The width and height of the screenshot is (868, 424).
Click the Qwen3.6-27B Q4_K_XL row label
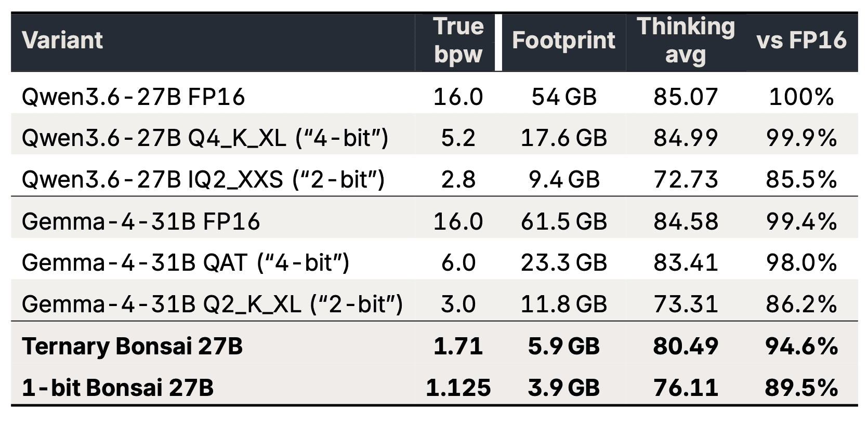pyautogui.click(x=205, y=138)
